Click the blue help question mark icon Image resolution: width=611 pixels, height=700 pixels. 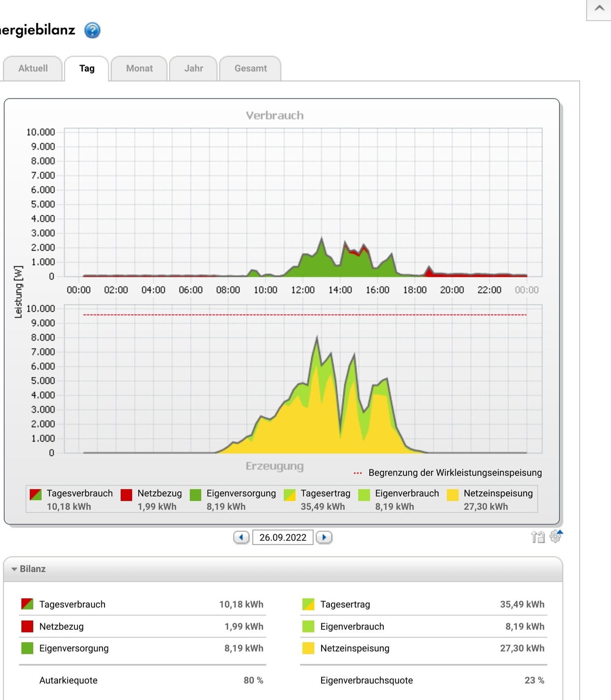click(x=92, y=30)
